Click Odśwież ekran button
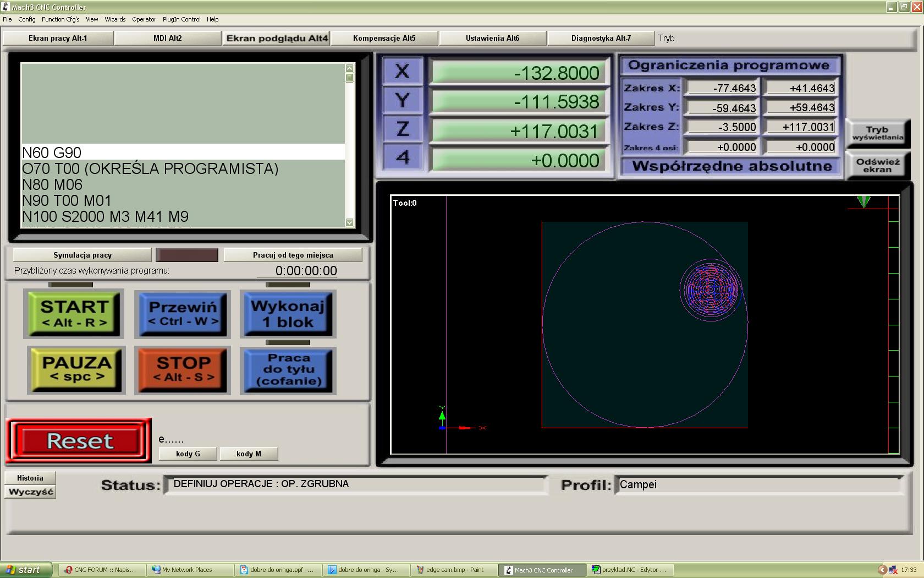This screenshot has width=924, height=578. [x=877, y=165]
